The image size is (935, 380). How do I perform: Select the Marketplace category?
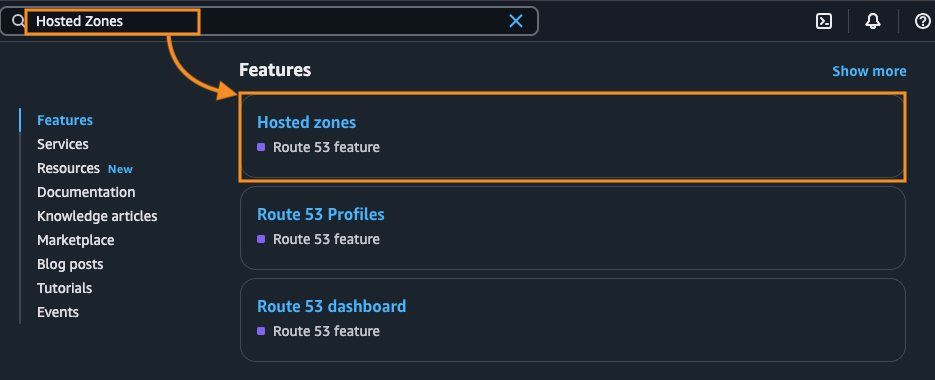coord(76,240)
